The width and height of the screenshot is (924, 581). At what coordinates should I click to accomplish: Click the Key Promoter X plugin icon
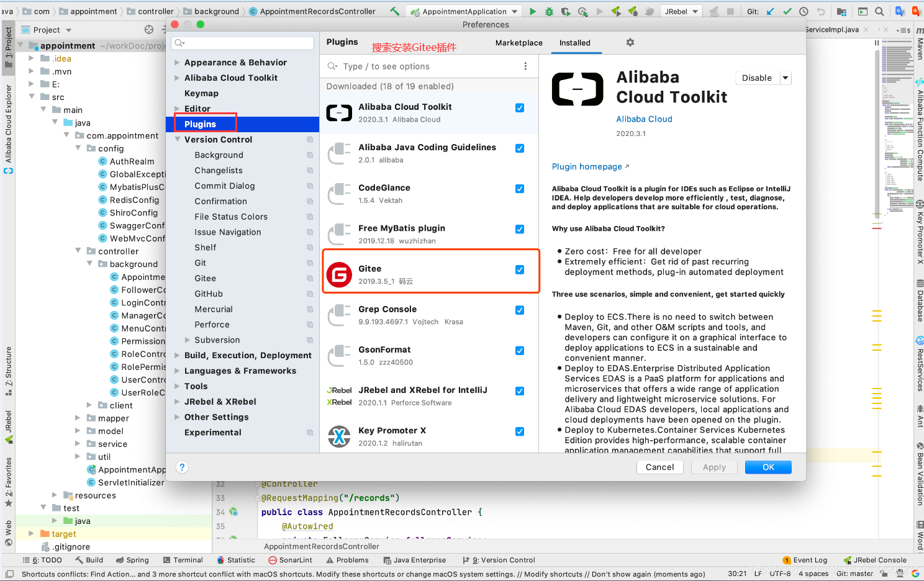(340, 436)
